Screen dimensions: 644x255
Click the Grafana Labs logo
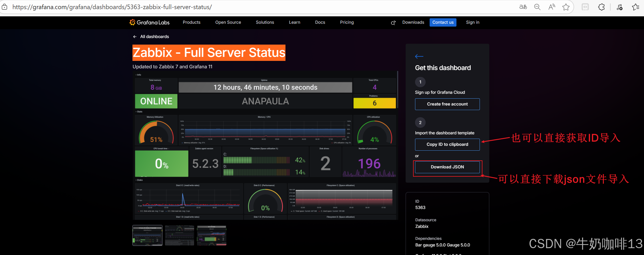point(149,22)
